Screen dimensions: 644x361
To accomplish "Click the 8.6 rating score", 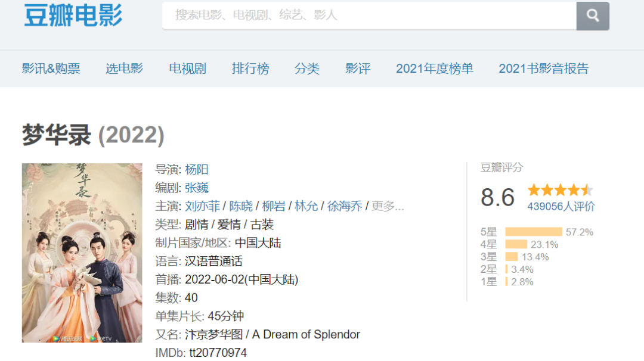I will [x=497, y=197].
